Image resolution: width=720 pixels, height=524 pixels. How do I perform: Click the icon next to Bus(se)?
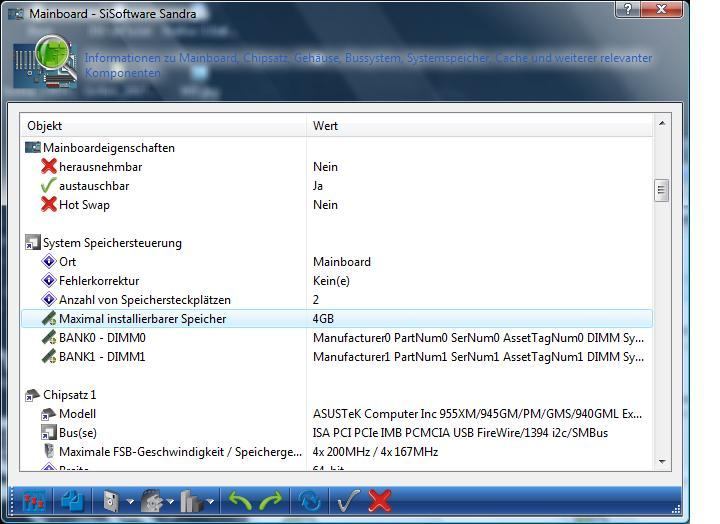49,433
